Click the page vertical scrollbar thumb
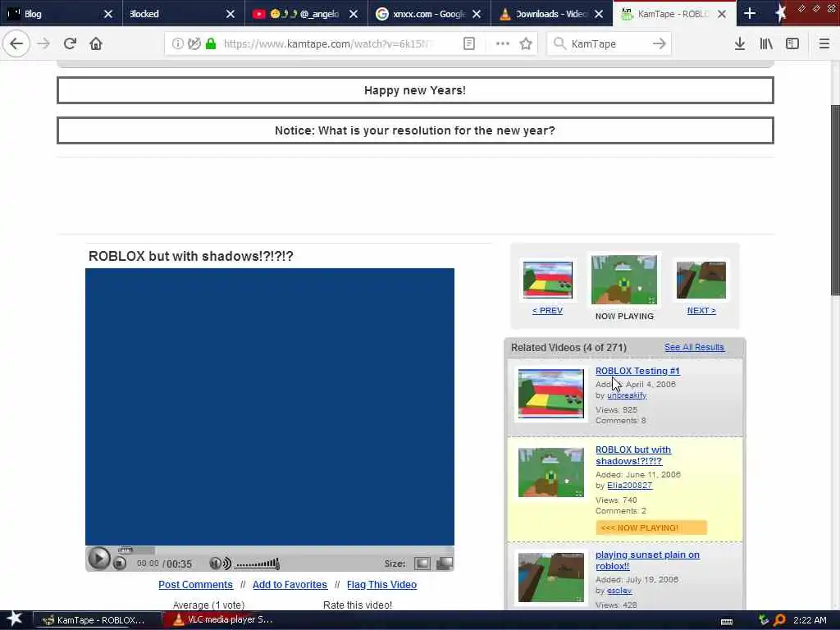 point(835,199)
